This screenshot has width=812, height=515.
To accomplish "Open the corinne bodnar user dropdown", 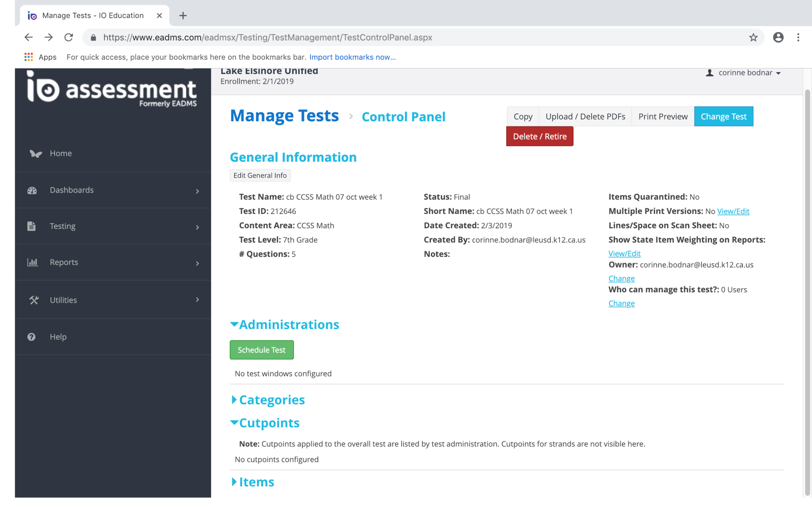I will click(x=744, y=73).
